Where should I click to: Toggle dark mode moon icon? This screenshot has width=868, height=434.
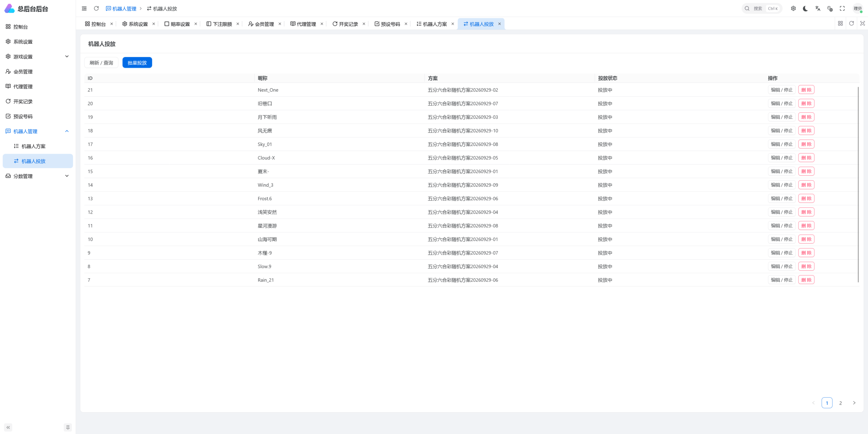pos(806,8)
